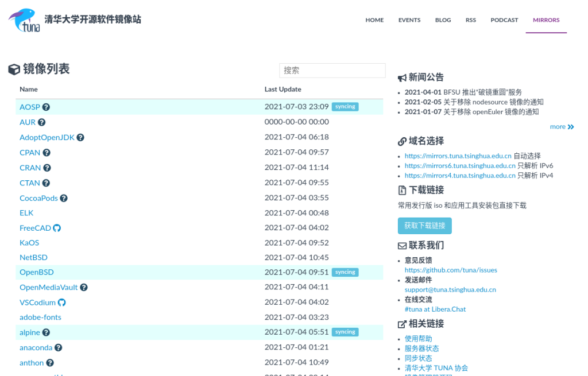Click the help icon beside CocoaPods
The image size is (588, 376).
pyautogui.click(x=64, y=198)
